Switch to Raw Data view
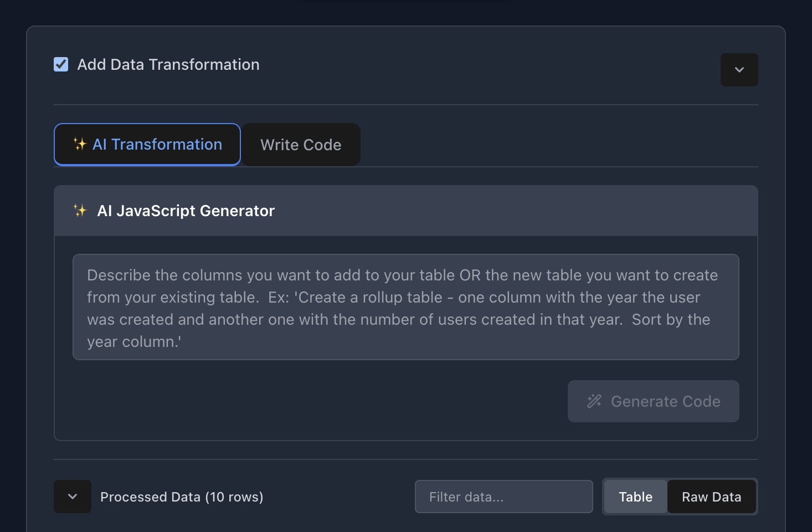The height and width of the screenshot is (532, 812). click(x=711, y=497)
